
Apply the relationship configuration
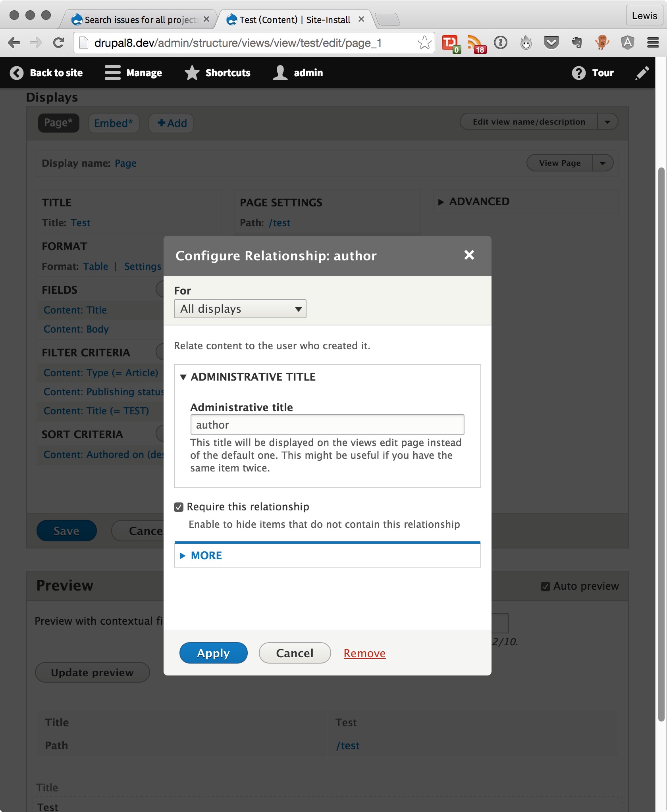213,653
